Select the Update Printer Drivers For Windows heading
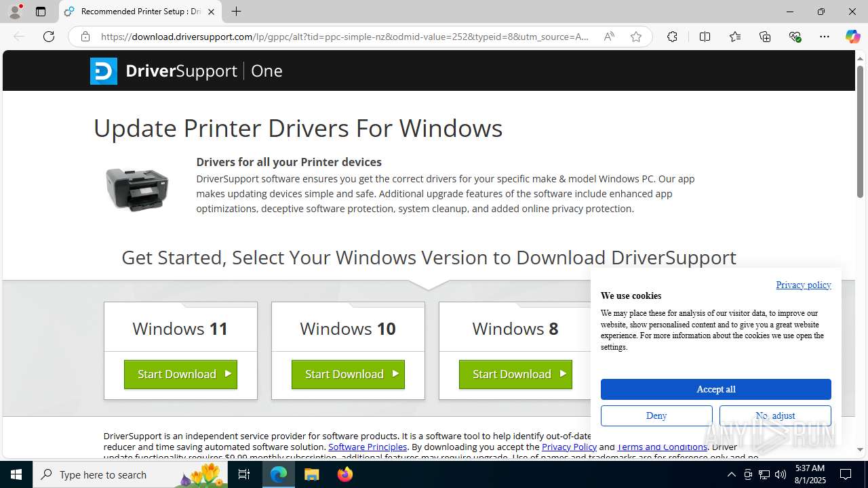This screenshot has height=488, width=868. [x=298, y=128]
